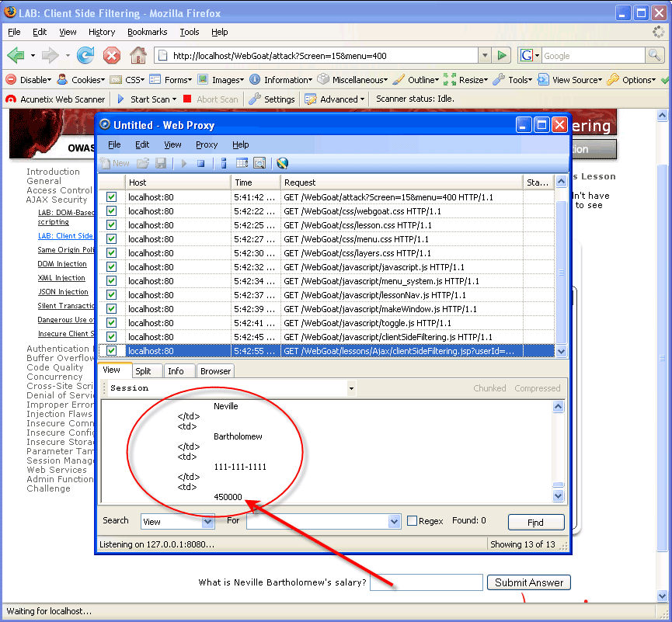Open DOM Injection lesson link
The width and height of the screenshot is (672, 622).
[62, 264]
